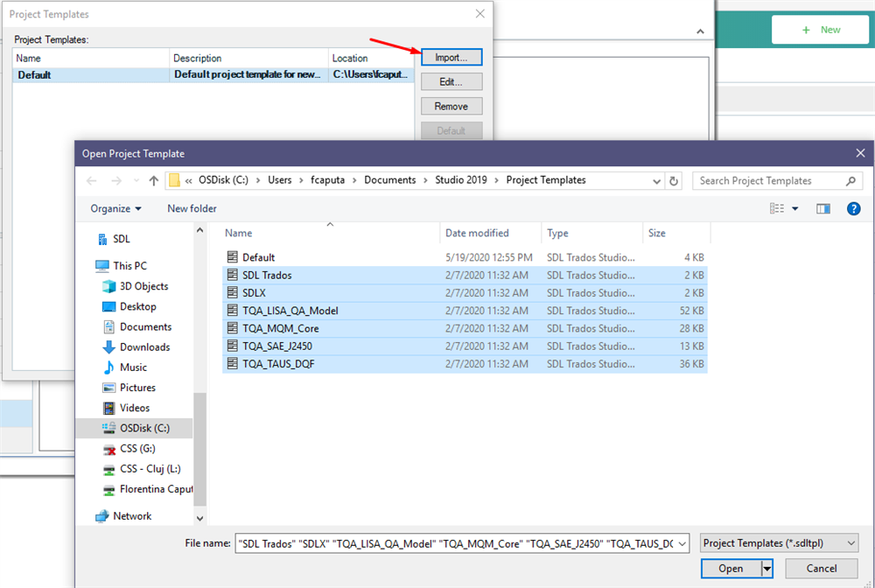The width and height of the screenshot is (875, 588).
Task: Sort files by Date modified column
Action: click(491, 234)
